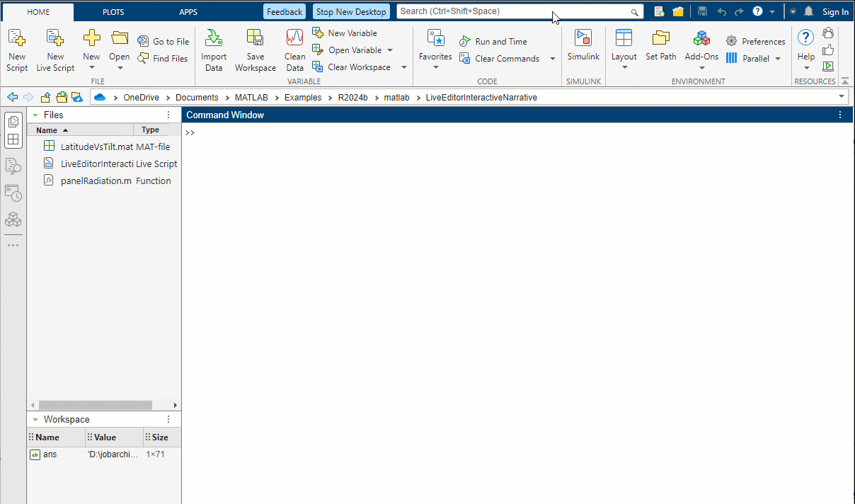Image resolution: width=855 pixels, height=504 pixels.
Task: Open the Layout options
Action: 624,50
